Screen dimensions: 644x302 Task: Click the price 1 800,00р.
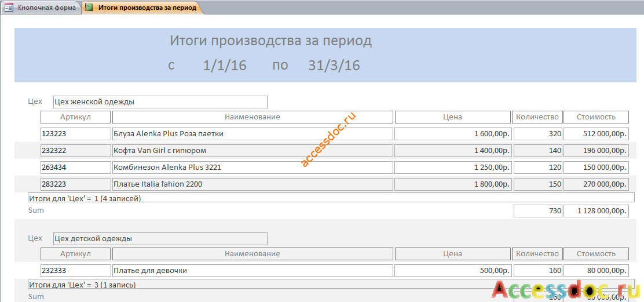click(x=453, y=184)
